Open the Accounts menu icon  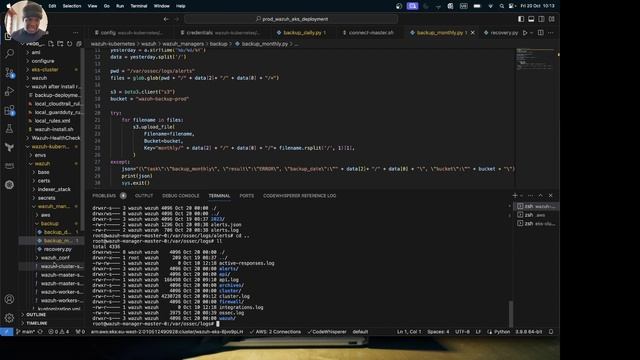(x=9, y=299)
